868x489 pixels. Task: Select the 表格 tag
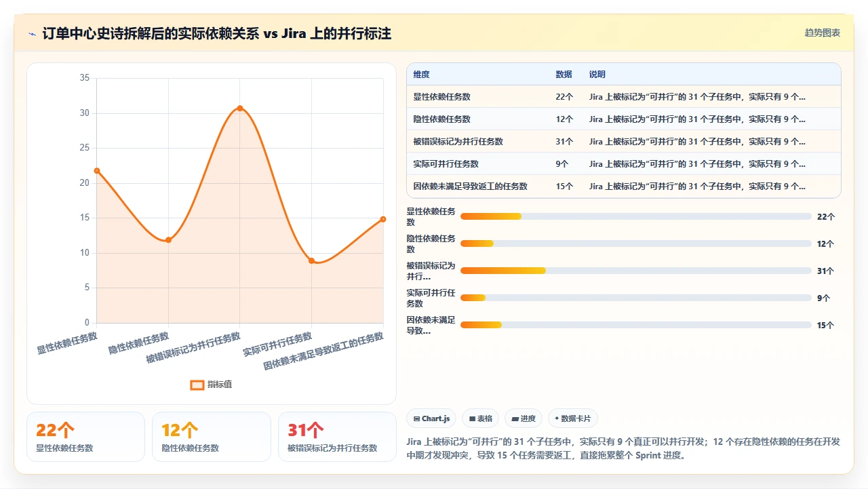(x=481, y=418)
